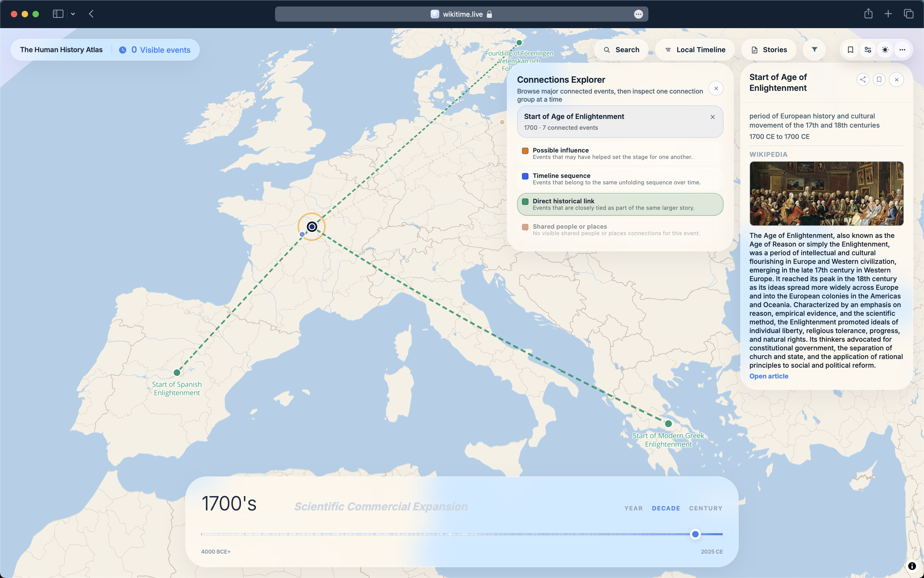Click the Enlightenment painting thumbnail
This screenshot has width=924, height=578.
[x=826, y=193]
